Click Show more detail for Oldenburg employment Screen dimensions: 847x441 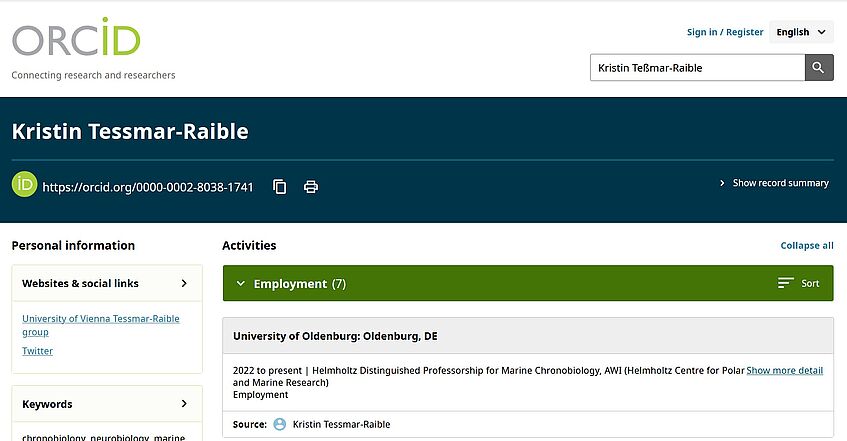click(x=785, y=370)
